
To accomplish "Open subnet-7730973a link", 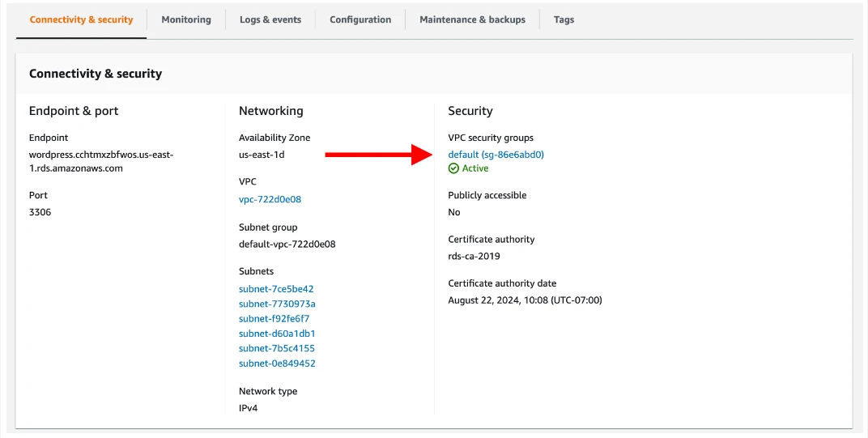I will pos(278,304).
